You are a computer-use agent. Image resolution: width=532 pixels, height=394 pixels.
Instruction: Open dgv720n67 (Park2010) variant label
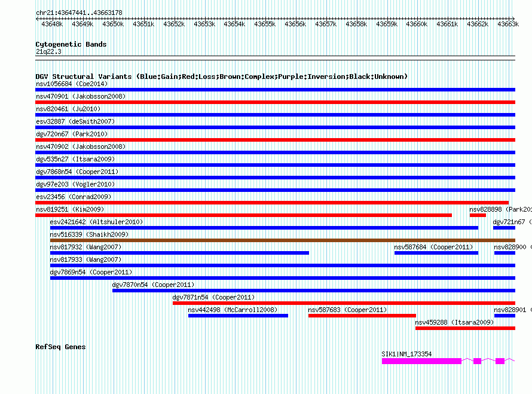tap(72, 134)
